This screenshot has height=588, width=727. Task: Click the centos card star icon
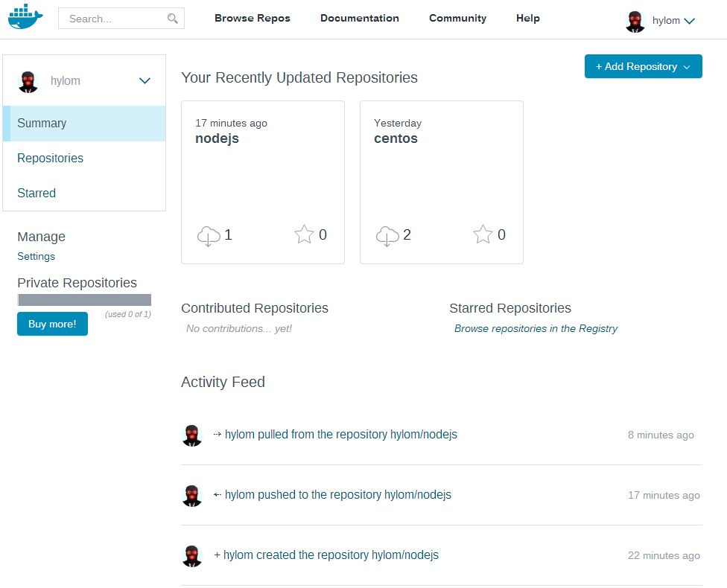point(483,235)
